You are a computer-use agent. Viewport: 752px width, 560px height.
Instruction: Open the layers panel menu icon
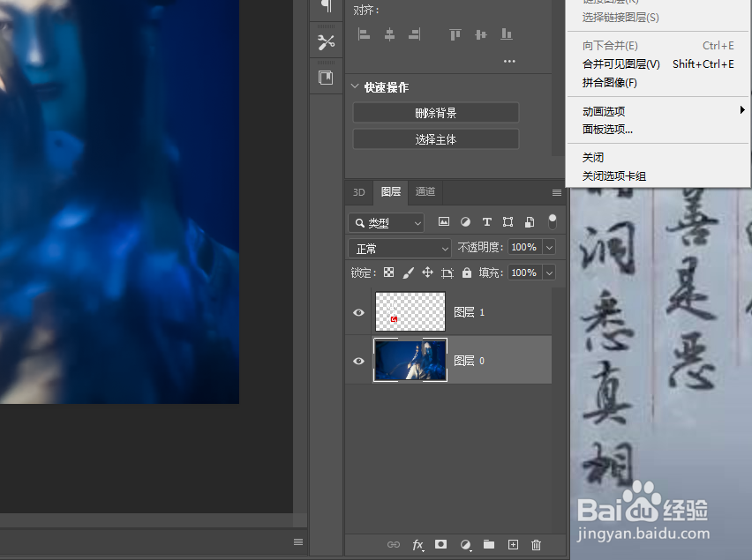point(557,192)
